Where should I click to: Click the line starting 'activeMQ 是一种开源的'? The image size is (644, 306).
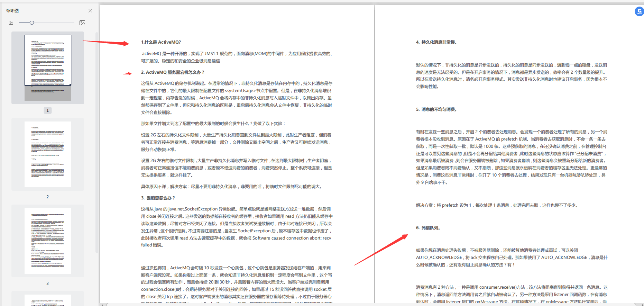coord(237,54)
